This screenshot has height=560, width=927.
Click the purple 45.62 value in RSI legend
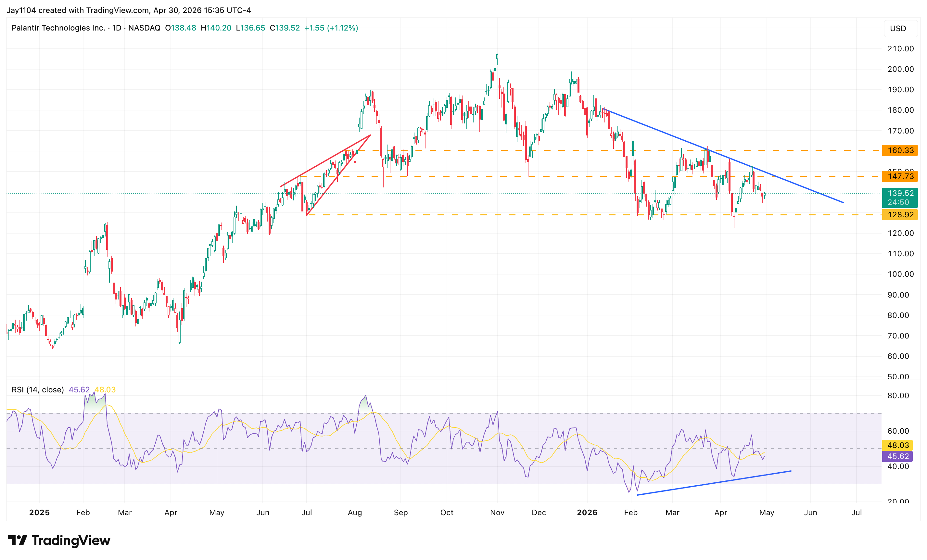click(79, 389)
